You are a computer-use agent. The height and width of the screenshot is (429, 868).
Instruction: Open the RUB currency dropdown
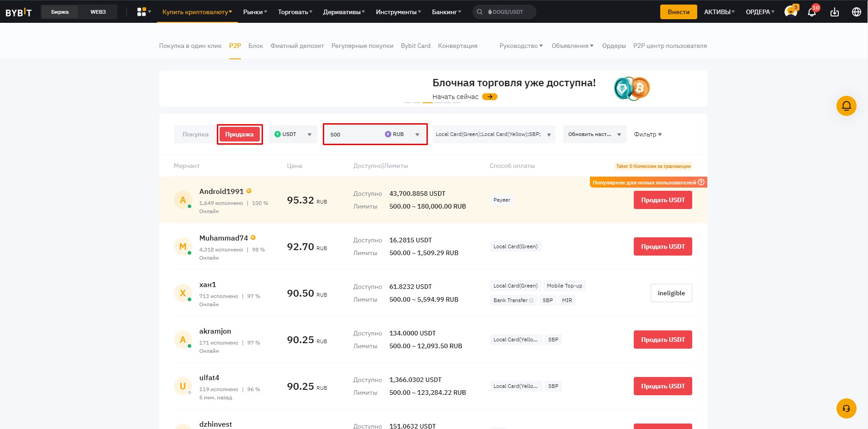point(402,134)
